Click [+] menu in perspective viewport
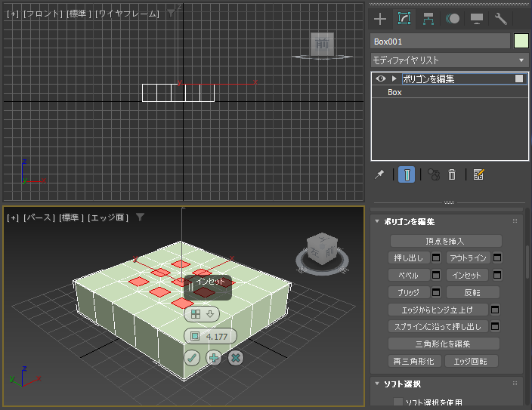The width and height of the screenshot is (532, 410). coord(13,217)
